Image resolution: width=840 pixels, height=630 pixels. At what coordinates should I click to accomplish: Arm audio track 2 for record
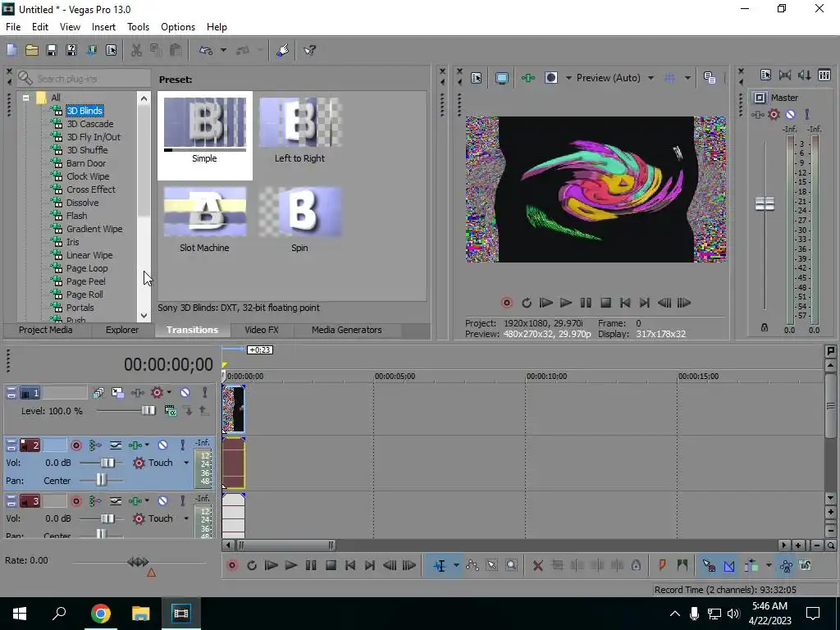click(x=76, y=445)
